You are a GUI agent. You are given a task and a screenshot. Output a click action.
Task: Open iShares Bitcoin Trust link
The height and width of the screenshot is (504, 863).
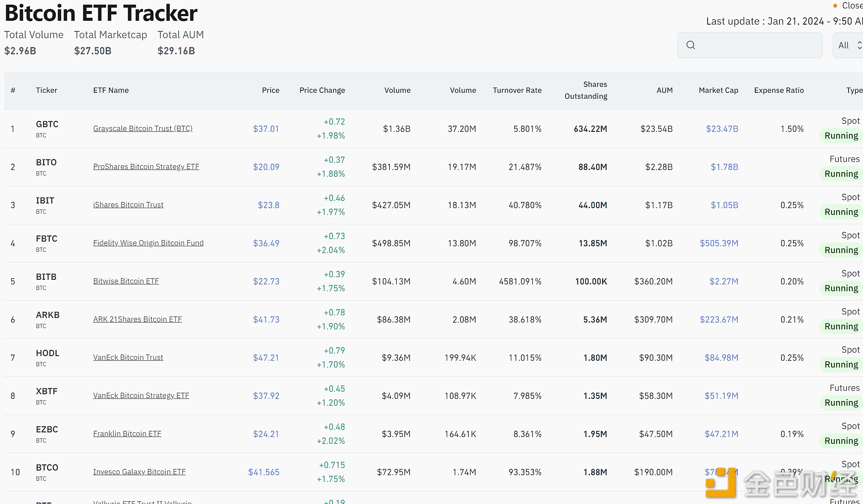(128, 205)
